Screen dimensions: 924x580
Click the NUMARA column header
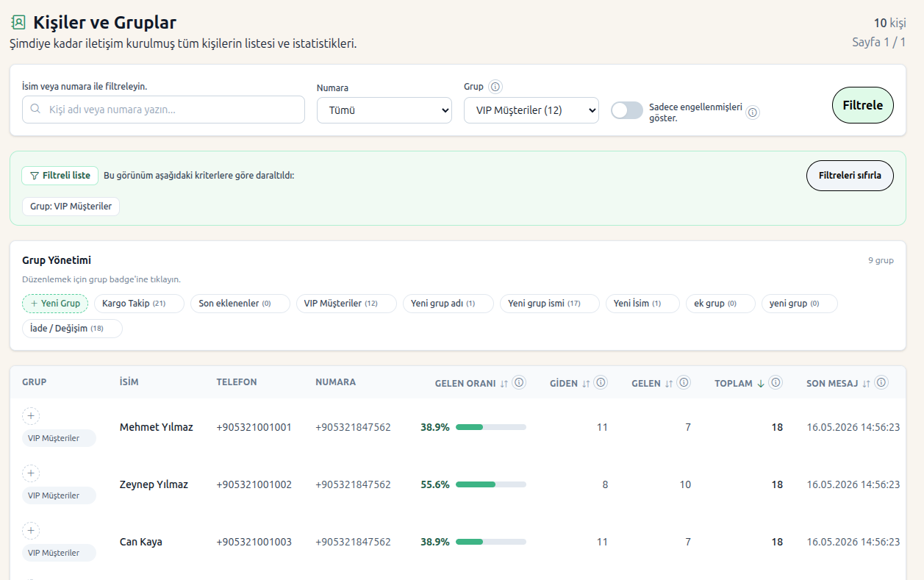click(x=335, y=382)
